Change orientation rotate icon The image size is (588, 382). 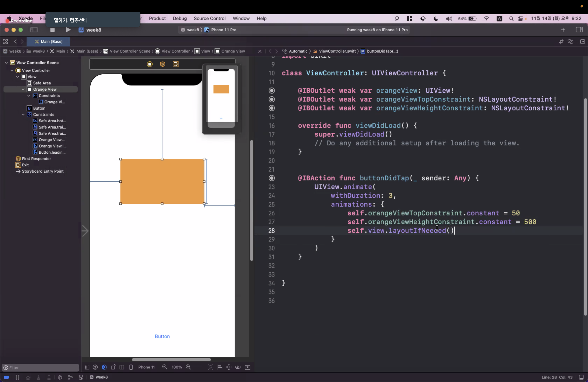113,367
